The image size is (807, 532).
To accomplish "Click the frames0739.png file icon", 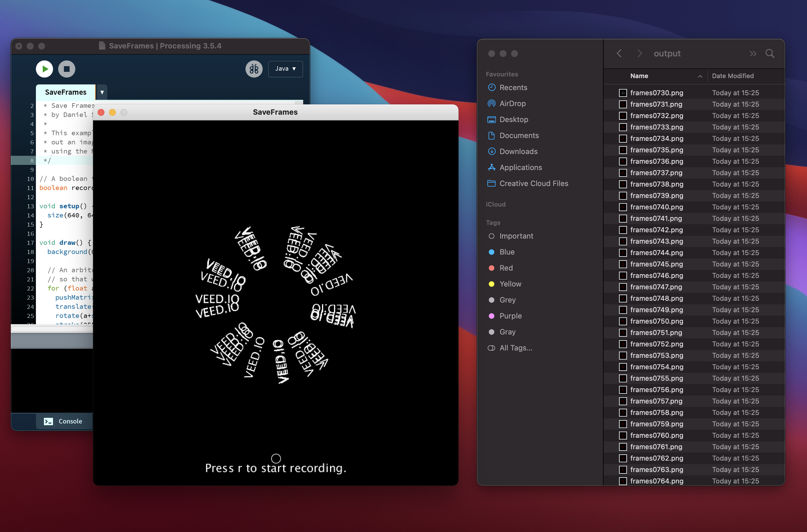I will (623, 196).
